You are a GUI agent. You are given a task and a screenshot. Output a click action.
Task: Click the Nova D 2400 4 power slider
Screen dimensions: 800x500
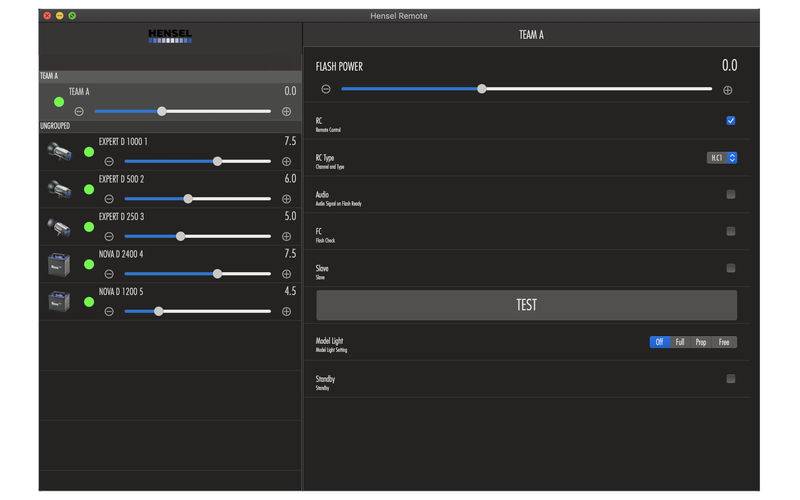[197, 274]
